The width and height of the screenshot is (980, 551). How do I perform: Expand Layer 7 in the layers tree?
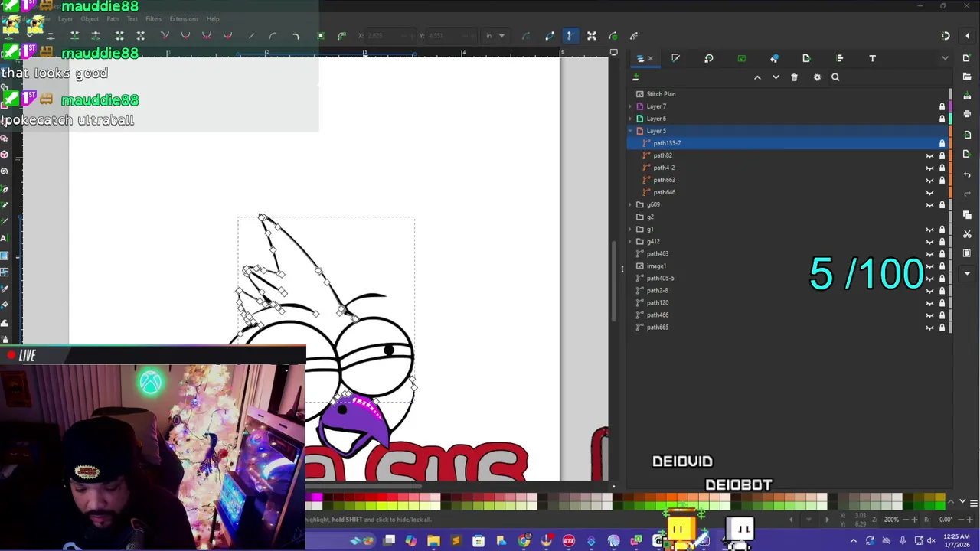(x=630, y=106)
